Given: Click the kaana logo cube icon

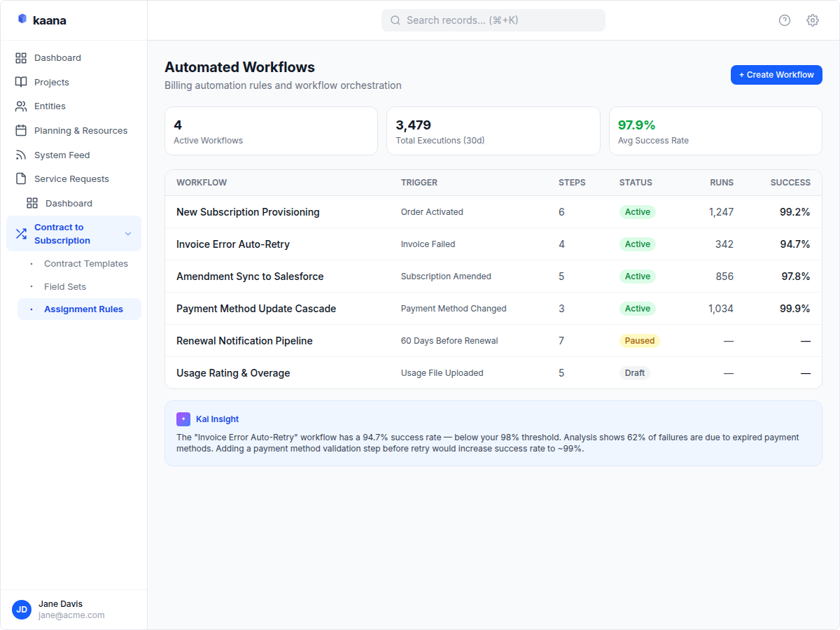Looking at the screenshot, I should pyautogui.click(x=21, y=20).
